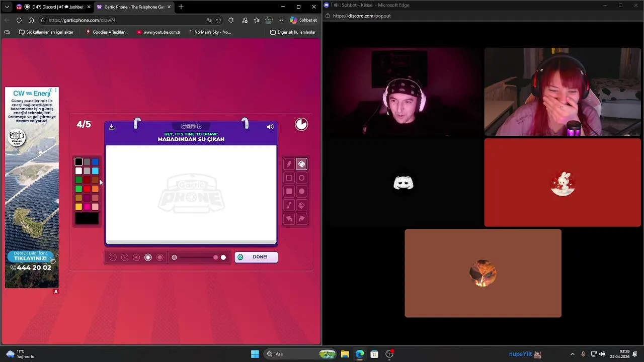The width and height of the screenshot is (644, 362).
Task: Open the taskbar volume control
Action: pyautogui.click(x=602, y=354)
